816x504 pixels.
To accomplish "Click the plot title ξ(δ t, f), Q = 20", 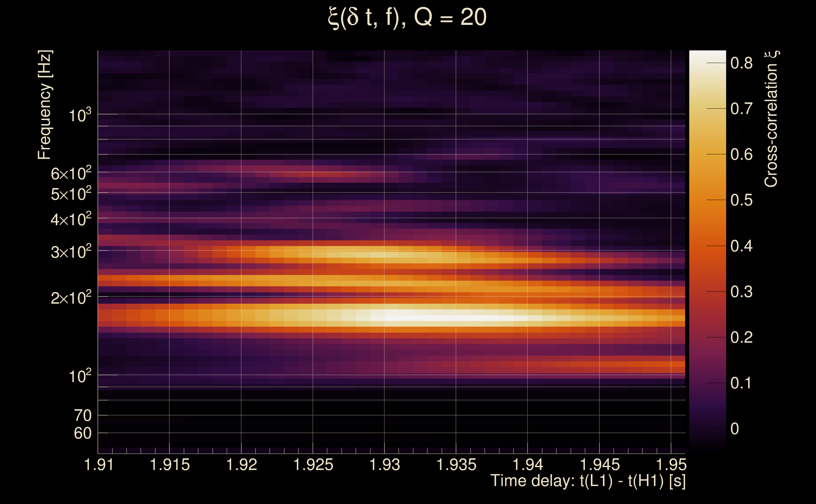I will click(407, 17).
